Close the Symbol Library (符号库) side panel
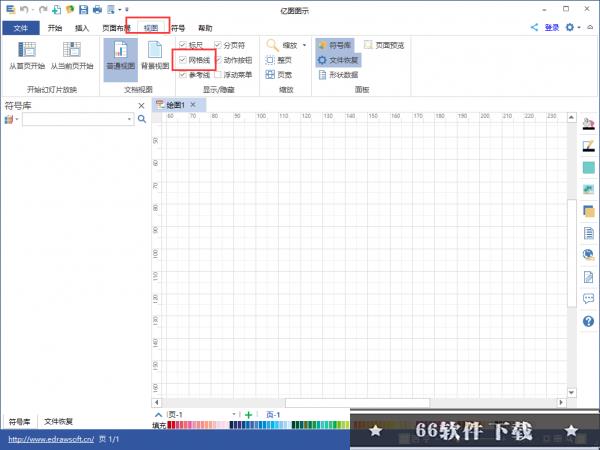The image size is (600, 450). tap(141, 106)
